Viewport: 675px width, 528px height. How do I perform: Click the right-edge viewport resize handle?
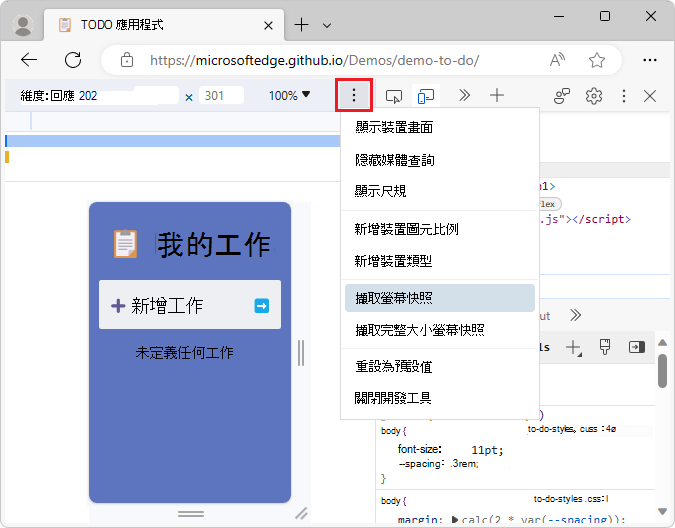click(x=301, y=353)
